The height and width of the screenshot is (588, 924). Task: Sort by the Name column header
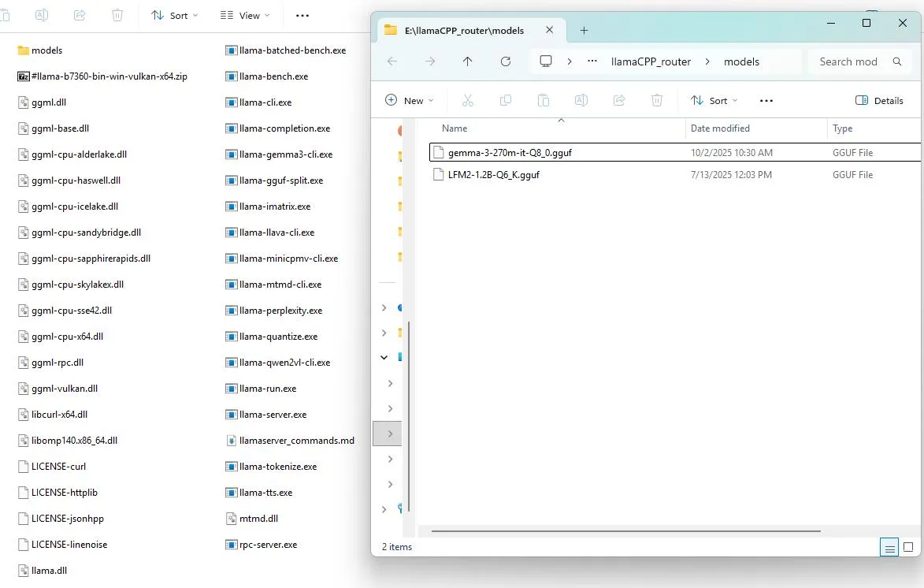[455, 128]
